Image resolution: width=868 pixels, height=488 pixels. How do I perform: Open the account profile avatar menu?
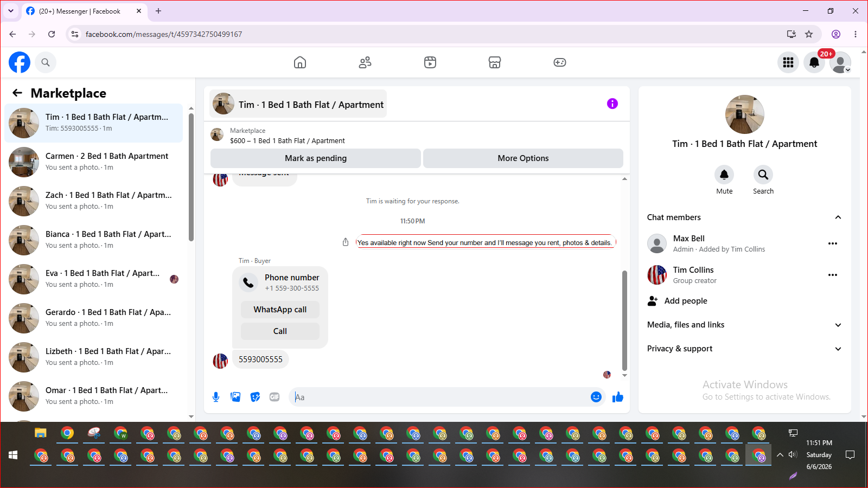[840, 62]
